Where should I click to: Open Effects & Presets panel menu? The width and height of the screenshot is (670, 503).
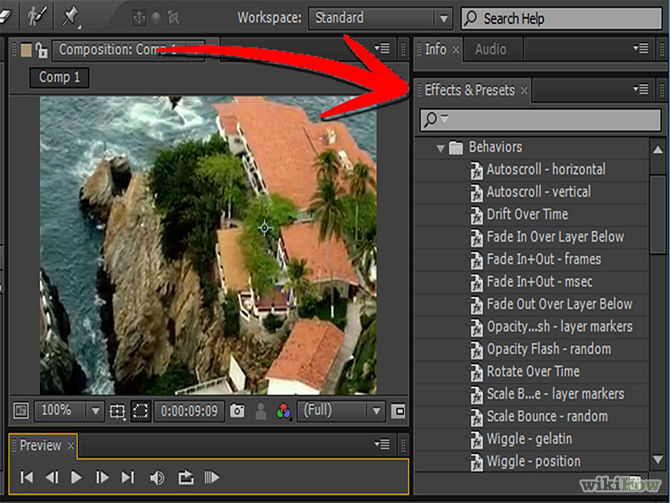[x=641, y=89]
